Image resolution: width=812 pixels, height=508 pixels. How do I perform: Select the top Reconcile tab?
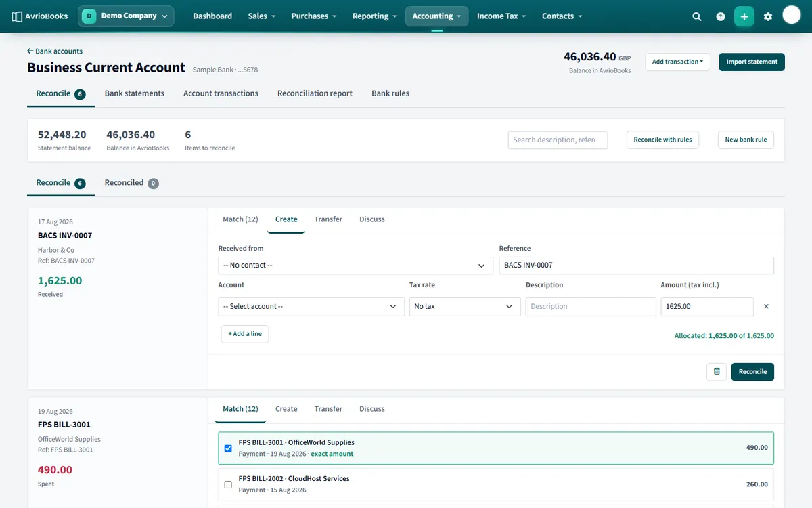[x=61, y=93]
